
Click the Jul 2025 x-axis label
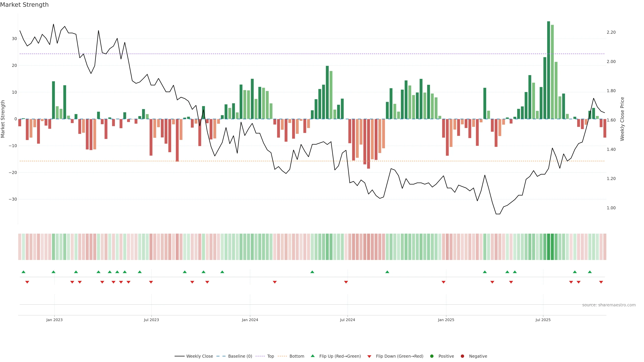(x=543, y=320)
